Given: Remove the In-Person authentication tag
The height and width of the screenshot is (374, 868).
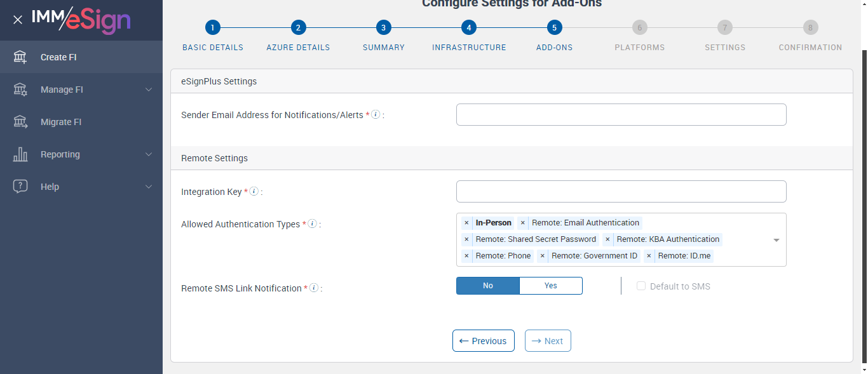Looking at the screenshot, I should click(x=466, y=223).
